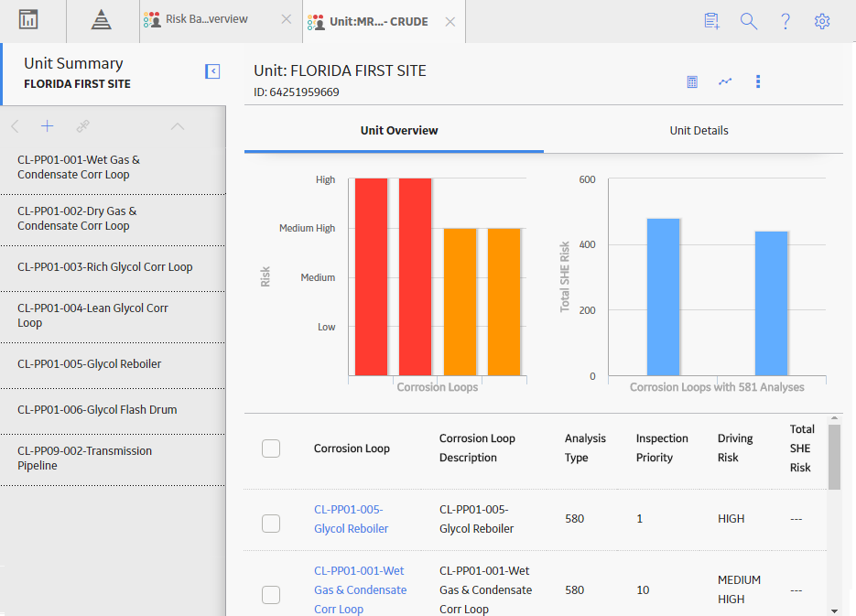Click the taller blue Total SHE Risk bar
The image size is (856, 616).
[664, 297]
